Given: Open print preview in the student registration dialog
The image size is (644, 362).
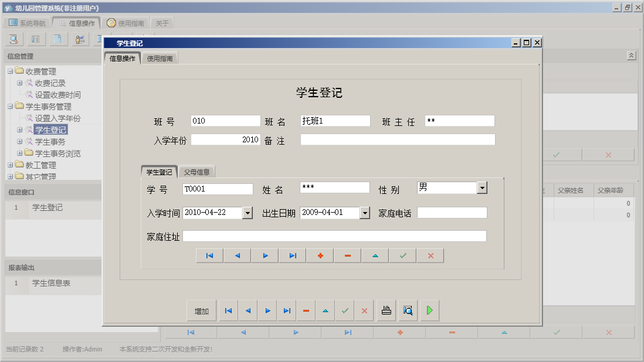Looking at the screenshot, I should 408,310.
